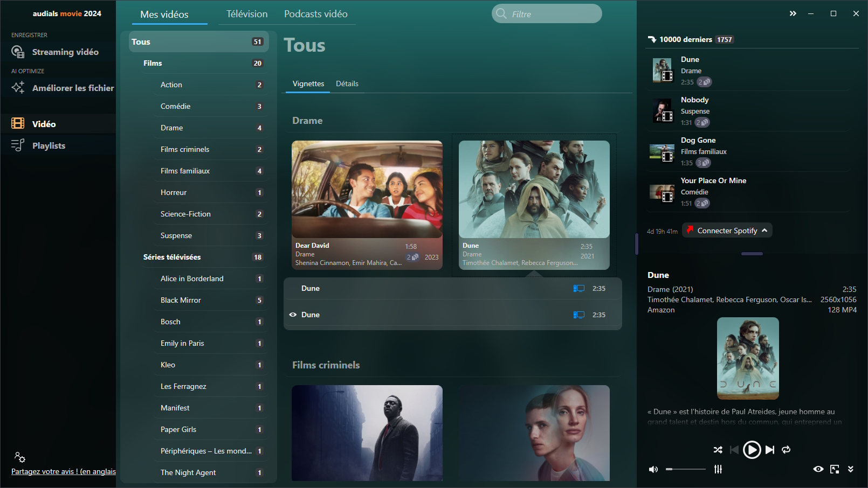868x488 pixels.
Task: Click device icon on second Dune file row
Action: click(578, 315)
